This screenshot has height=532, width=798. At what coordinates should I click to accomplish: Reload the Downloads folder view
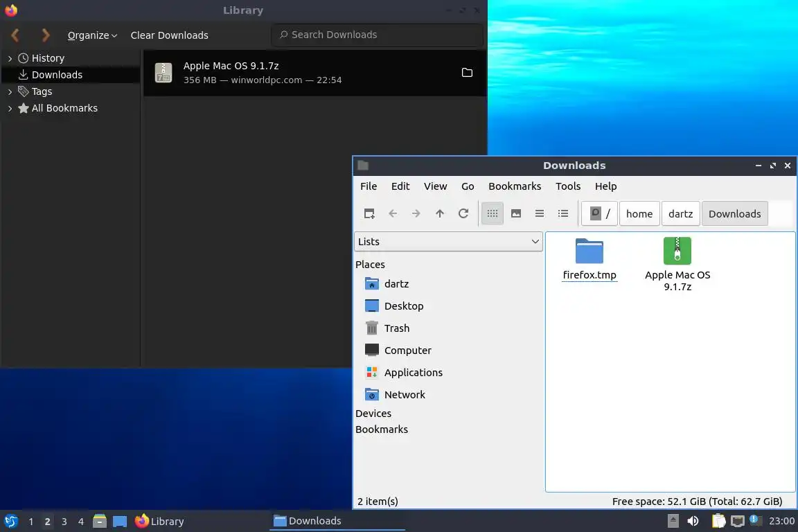pos(463,213)
